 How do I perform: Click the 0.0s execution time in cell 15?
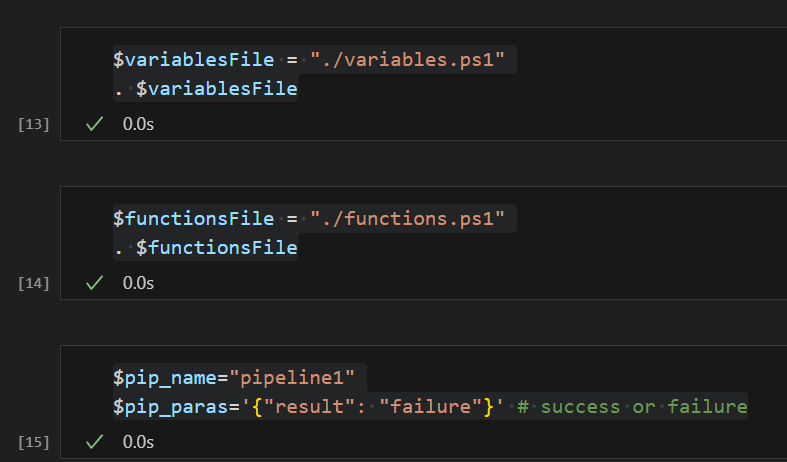click(138, 442)
